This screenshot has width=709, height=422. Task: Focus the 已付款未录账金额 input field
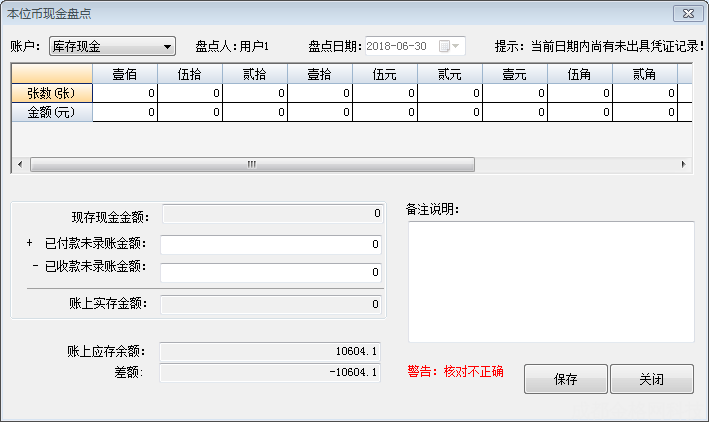click(271, 244)
